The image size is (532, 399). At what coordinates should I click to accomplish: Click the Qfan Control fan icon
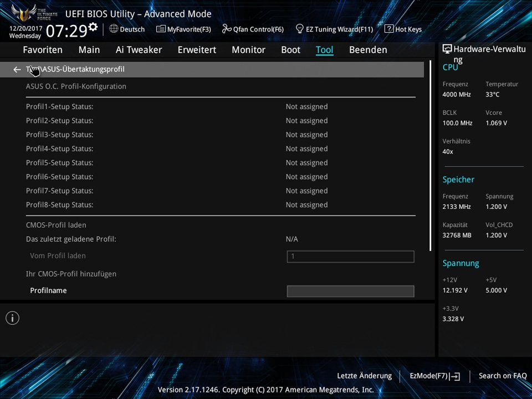[x=227, y=29]
